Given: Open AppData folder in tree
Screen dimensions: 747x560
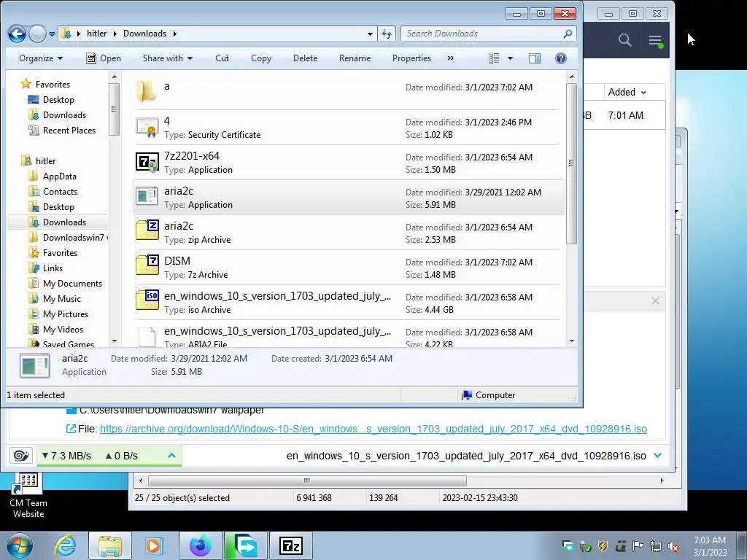Looking at the screenshot, I should (x=53, y=176).
